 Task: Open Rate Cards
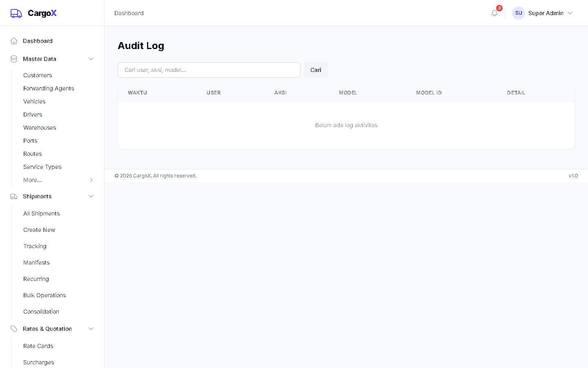(x=38, y=346)
